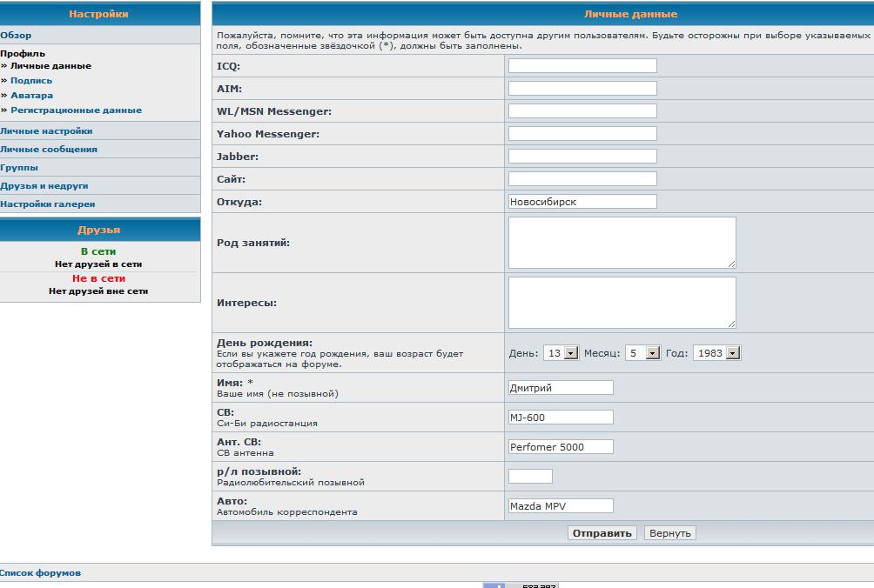
Task: Click the Интересы text area
Action: 622,303
